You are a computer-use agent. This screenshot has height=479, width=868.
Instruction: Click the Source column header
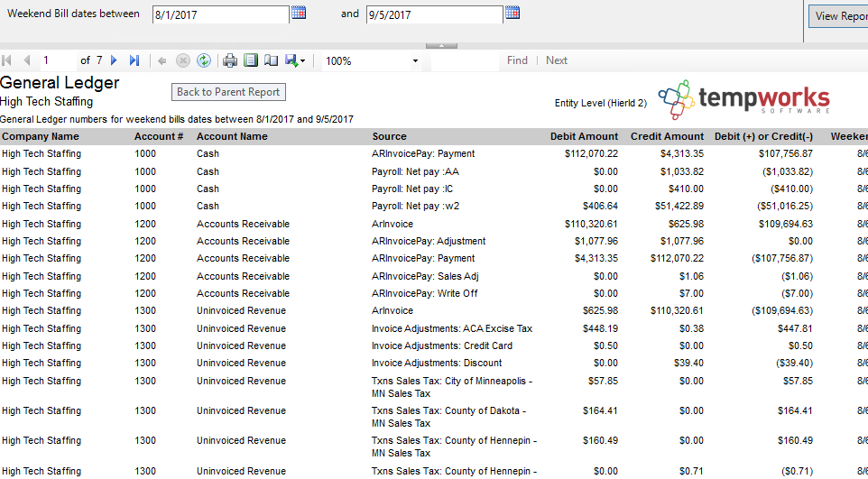click(389, 136)
